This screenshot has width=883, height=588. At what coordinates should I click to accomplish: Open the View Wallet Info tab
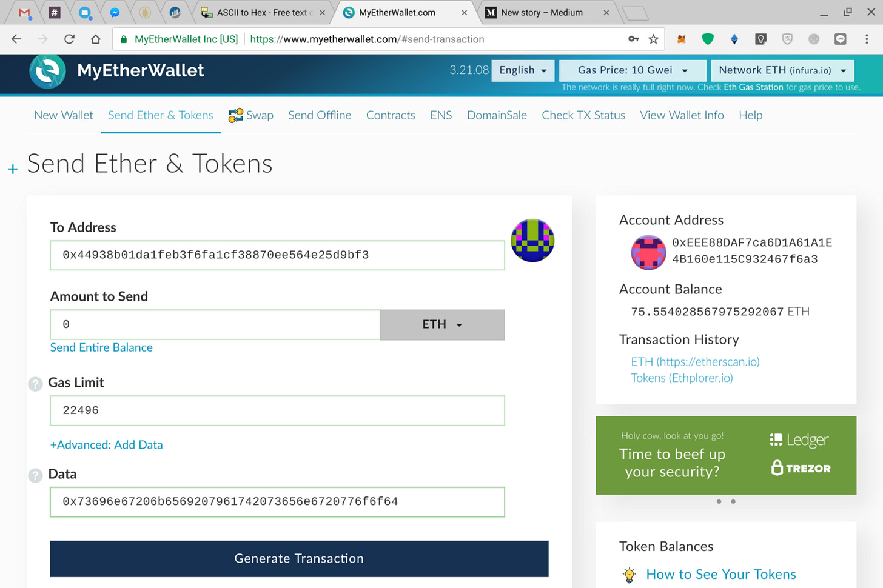point(682,115)
